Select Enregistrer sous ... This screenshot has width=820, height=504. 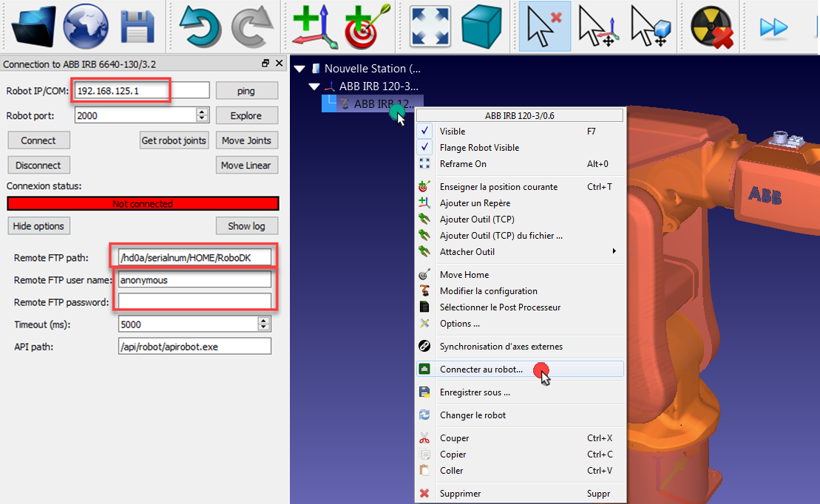pyautogui.click(x=521, y=392)
